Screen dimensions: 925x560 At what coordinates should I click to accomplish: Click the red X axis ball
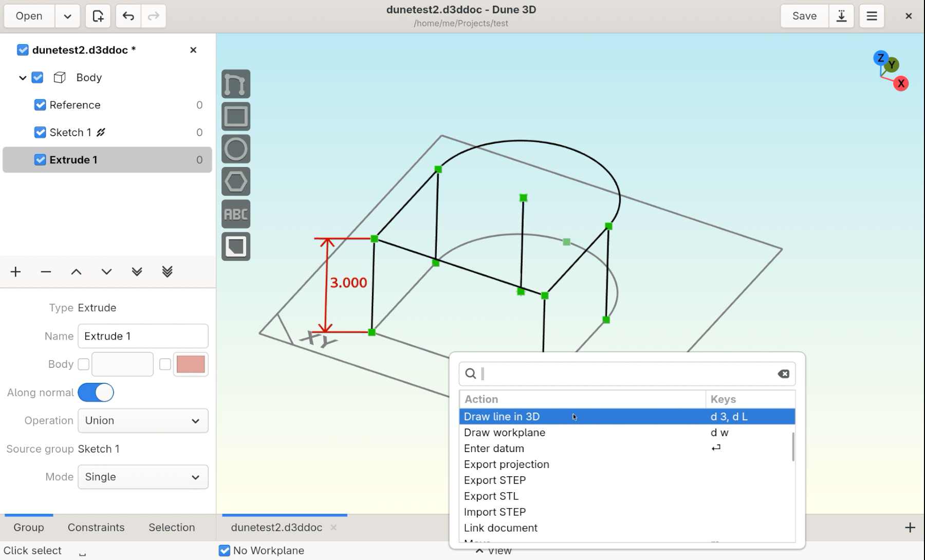tap(900, 83)
